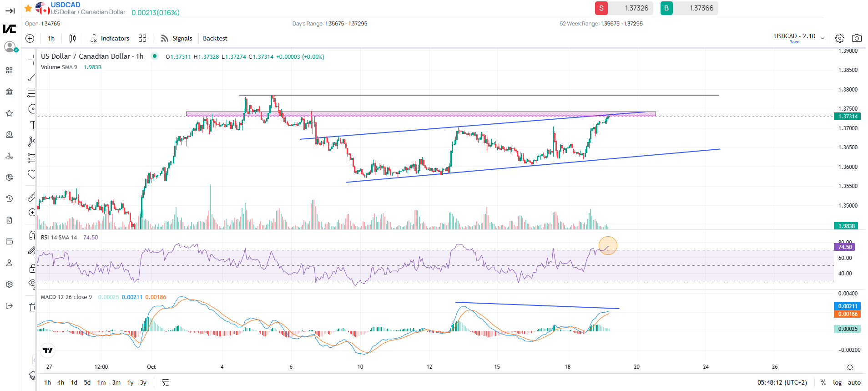
Task: Click the add symbol plus icon
Action: pyautogui.click(x=30, y=38)
